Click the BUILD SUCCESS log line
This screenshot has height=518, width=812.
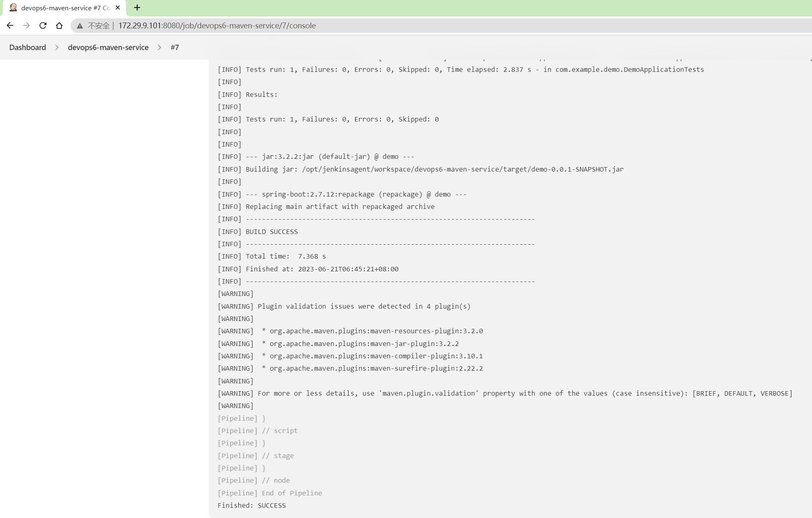coord(258,231)
